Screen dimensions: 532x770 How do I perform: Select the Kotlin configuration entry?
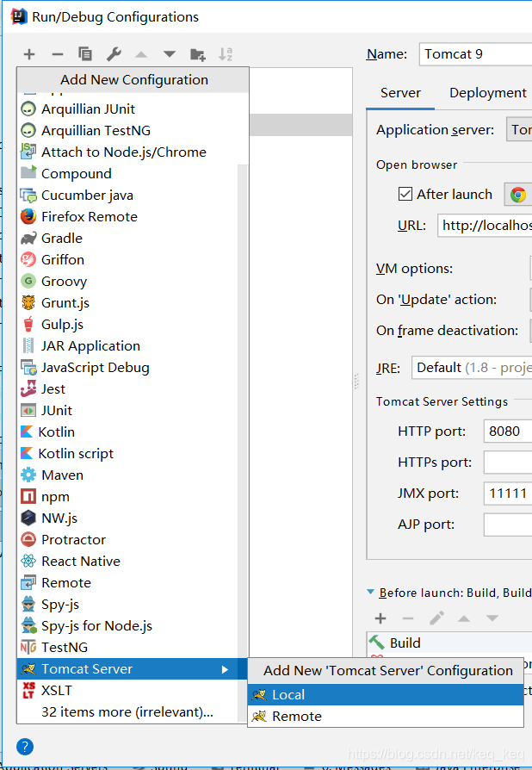(127, 432)
